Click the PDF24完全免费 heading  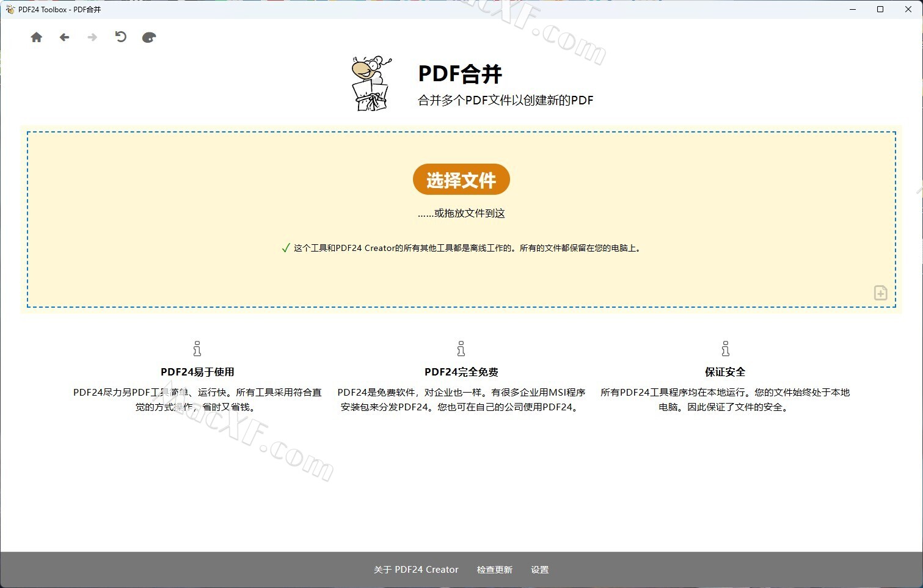[x=461, y=372]
